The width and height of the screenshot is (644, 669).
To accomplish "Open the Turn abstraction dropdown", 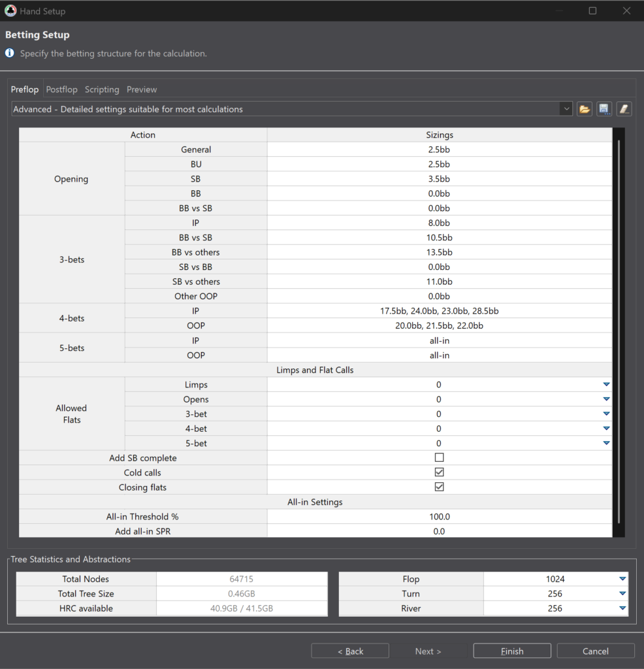I will pos(622,593).
